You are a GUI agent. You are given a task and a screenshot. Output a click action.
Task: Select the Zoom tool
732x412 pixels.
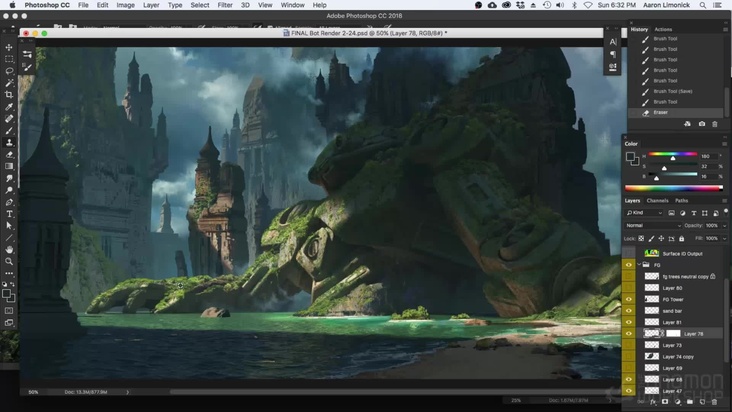pos(9,261)
